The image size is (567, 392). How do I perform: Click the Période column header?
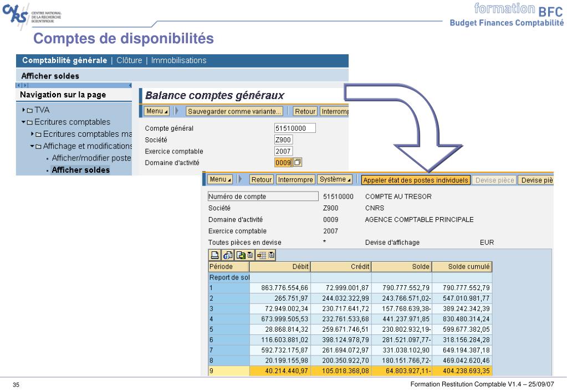(229, 267)
